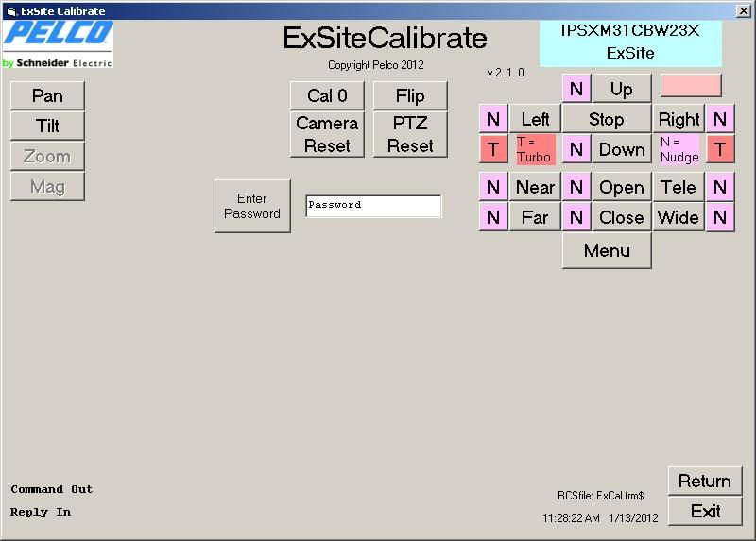
Task: Exit the application
Action: (705, 511)
